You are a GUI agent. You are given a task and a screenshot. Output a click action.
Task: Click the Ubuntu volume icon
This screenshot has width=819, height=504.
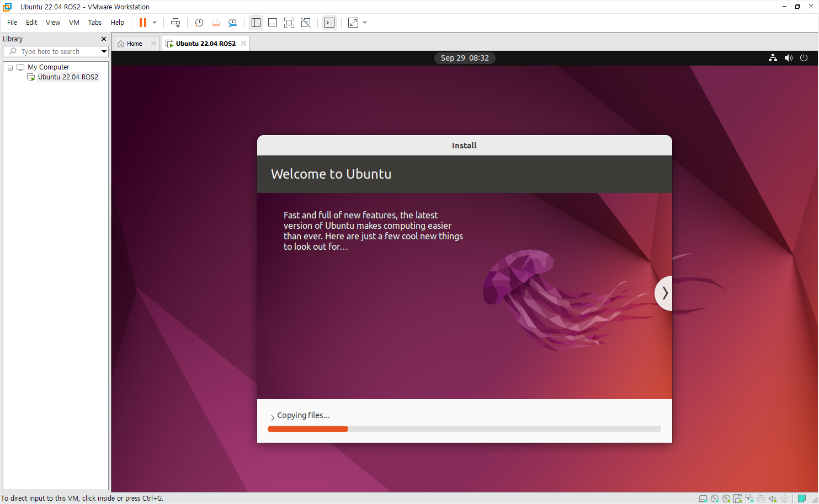pos(788,58)
